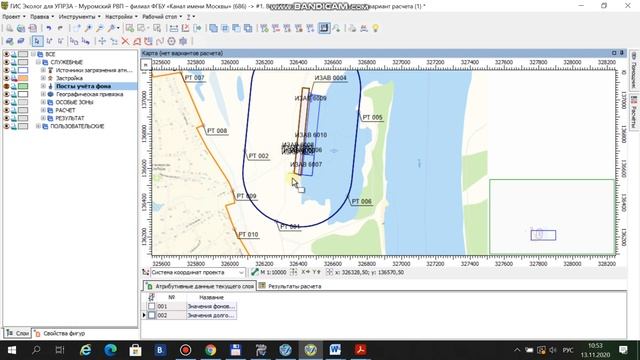Open the Система координат проекта dropdown

point(198,272)
